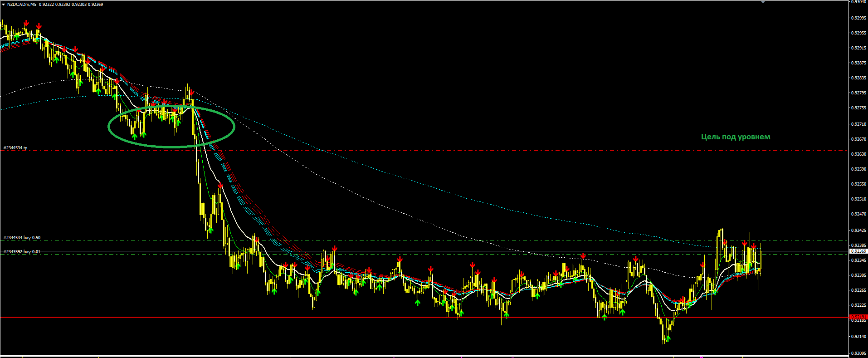Select the #2343592 buy 0.01 order label
The height and width of the screenshot is (358, 868).
coord(22,252)
